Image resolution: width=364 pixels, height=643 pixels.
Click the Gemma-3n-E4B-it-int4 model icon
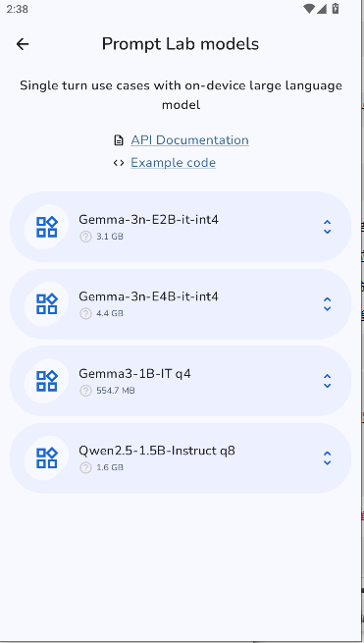coord(47,304)
